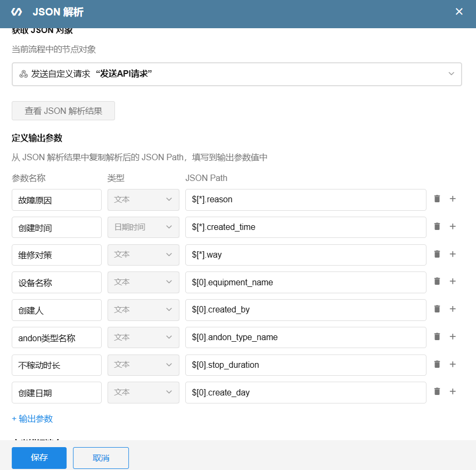Click the node icon beside 发送自定义请求

23,74
